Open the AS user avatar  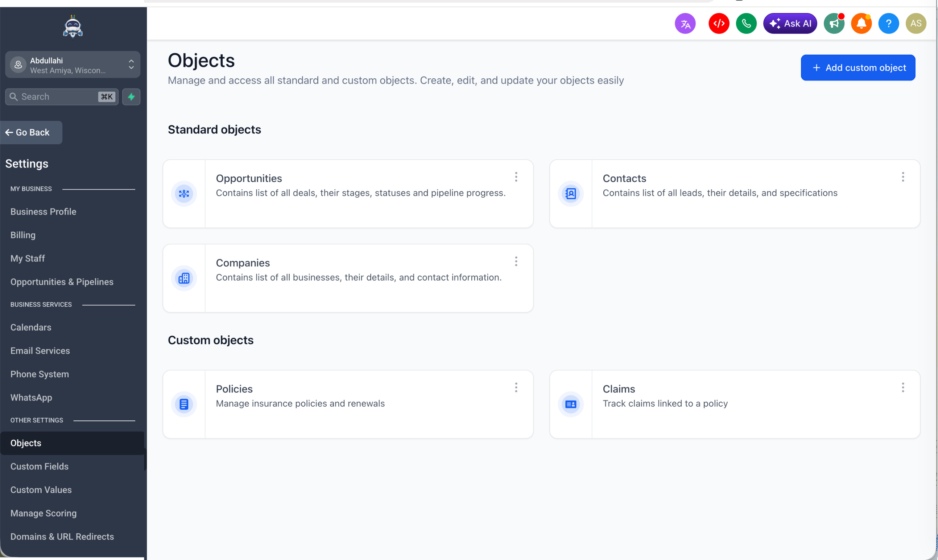pos(916,24)
